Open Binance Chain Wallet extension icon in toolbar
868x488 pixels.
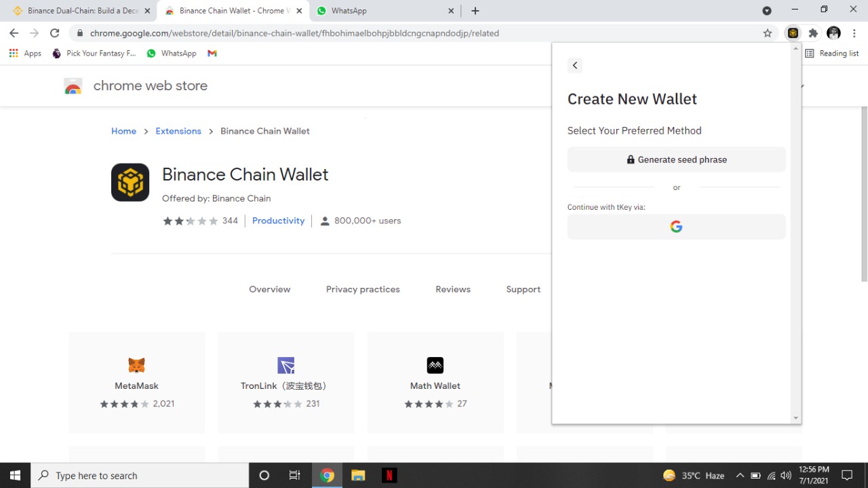click(793, 33)
